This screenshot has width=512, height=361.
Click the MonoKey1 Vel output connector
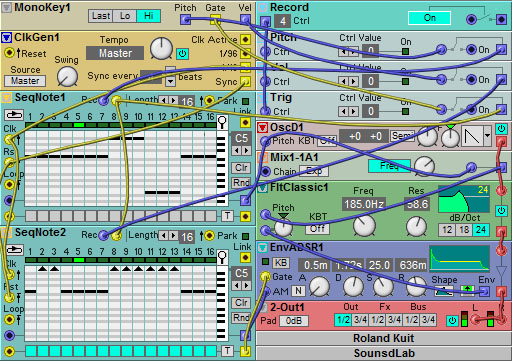[245, 19]
